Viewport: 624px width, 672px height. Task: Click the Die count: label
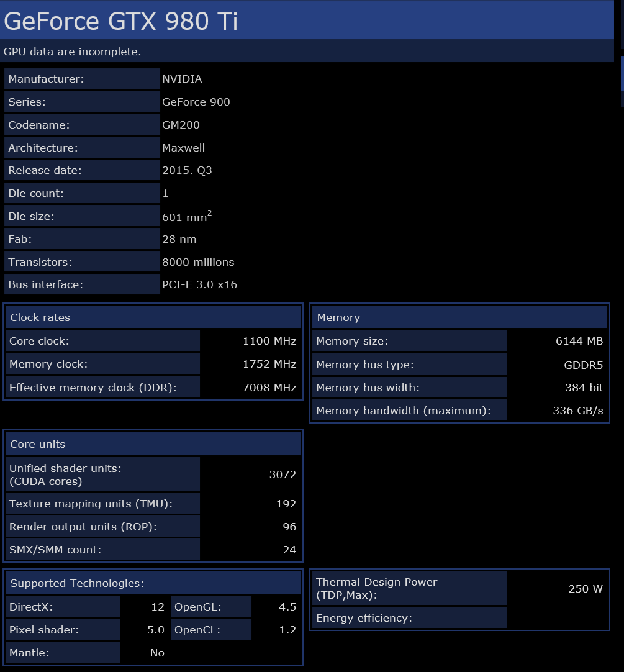83,193
